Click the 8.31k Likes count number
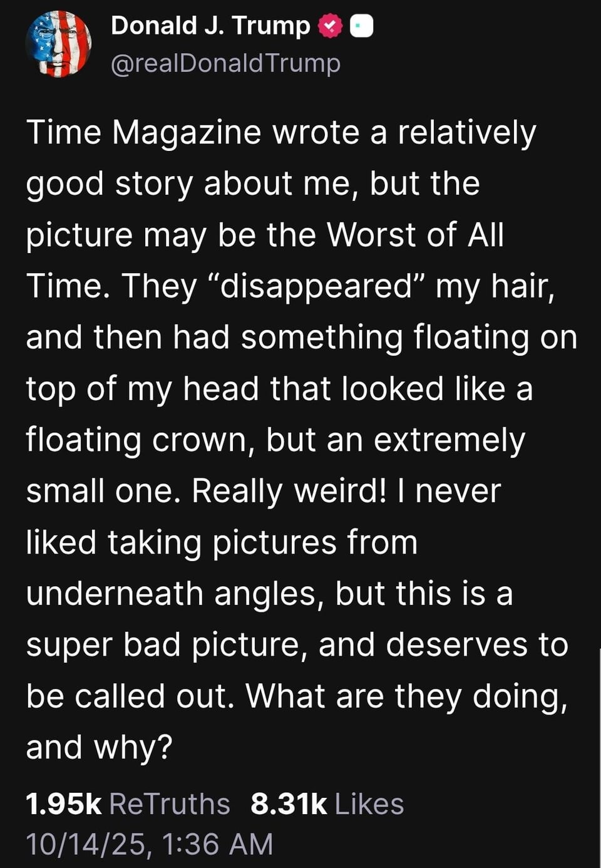 (x=289, y=804)
